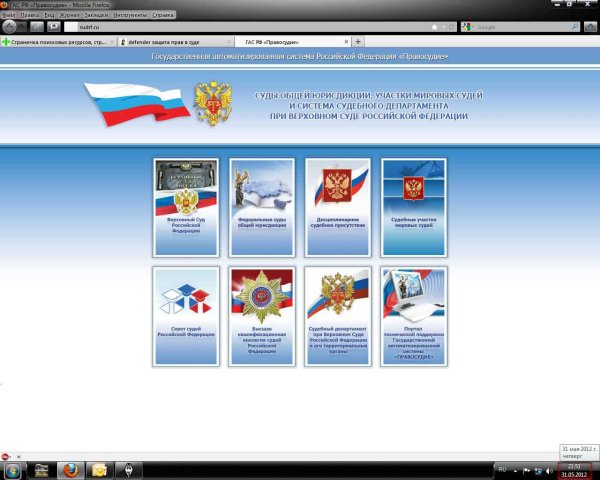Click the Судебные участки мировых судей link text

414,223
